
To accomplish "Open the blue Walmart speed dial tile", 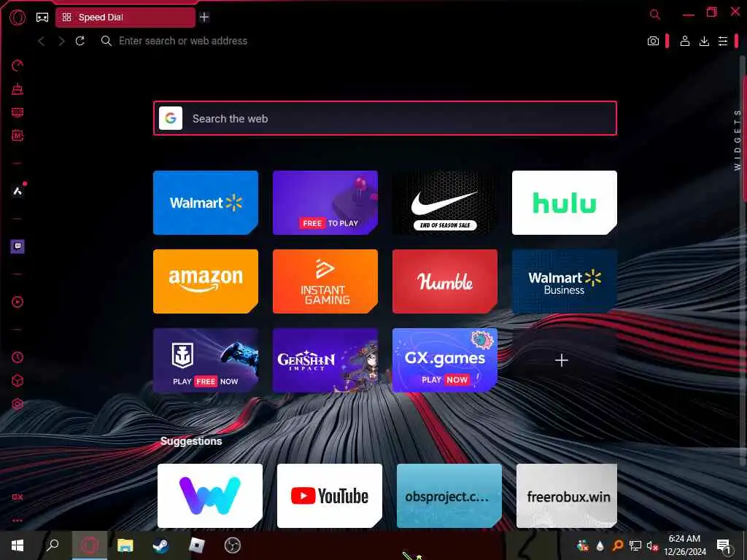I will pos(206,203).
